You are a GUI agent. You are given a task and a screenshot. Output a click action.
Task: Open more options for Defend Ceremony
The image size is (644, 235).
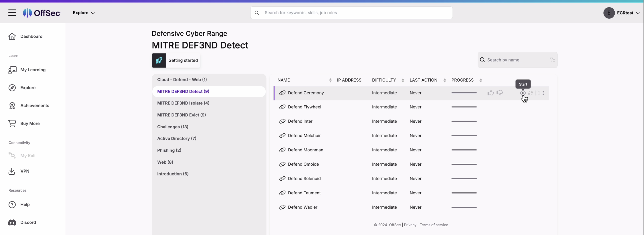click(x=543, y=93)
